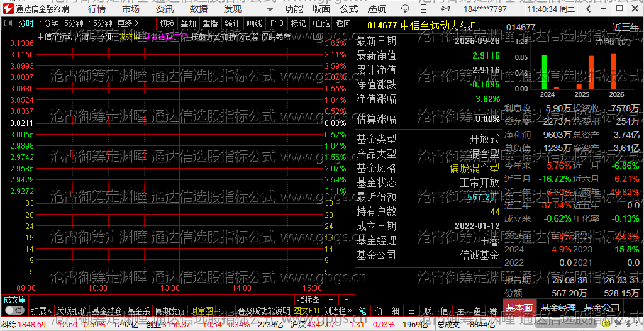Toggle the 弹 popup switch
644x331 pixels.
click(15, 310)
